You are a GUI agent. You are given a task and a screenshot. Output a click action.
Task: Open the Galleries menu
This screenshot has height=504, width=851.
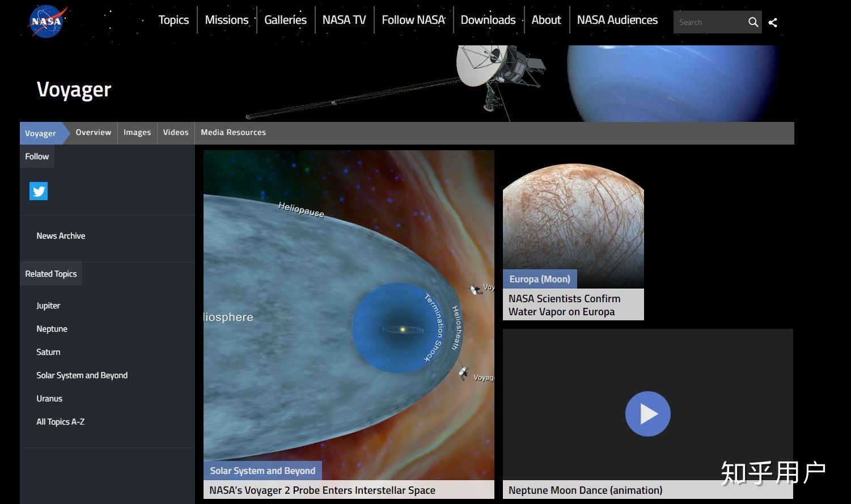285,20
